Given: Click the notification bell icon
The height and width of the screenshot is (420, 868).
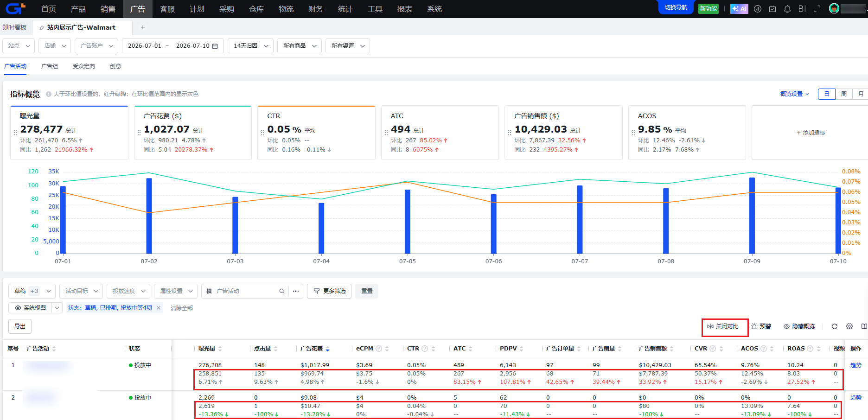Looking at the screenshot, I should point(787,9).
